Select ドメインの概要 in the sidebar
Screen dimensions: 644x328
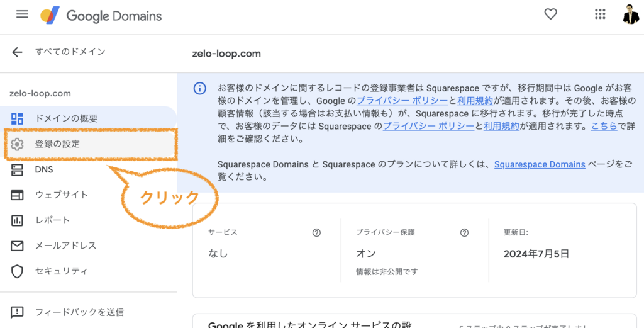click(x=88, y=119)
